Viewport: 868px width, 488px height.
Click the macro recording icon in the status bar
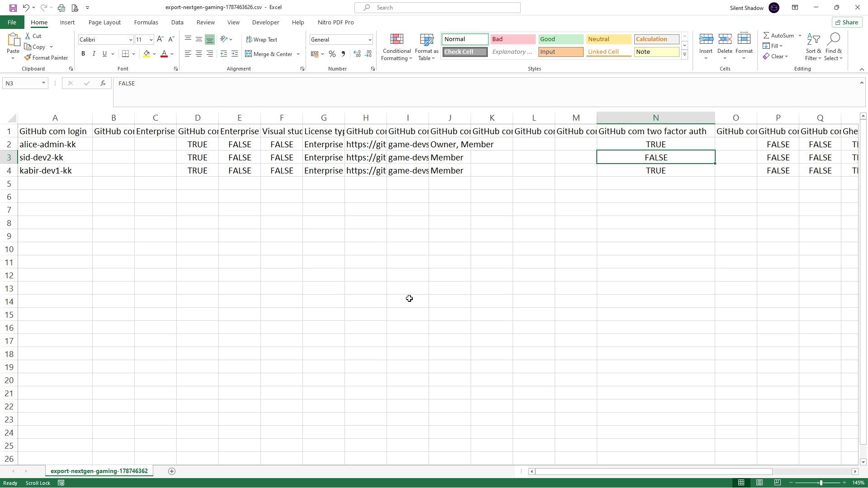click(61, 483)
